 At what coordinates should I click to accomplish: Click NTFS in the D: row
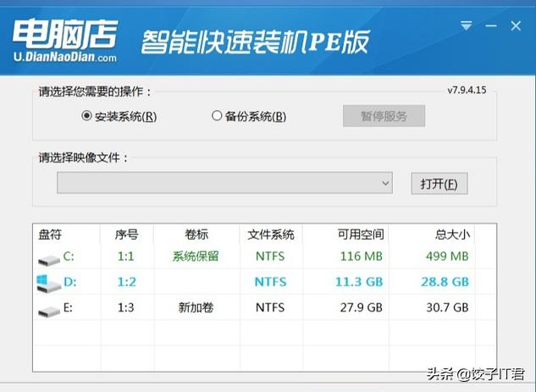pyautogui.click(x=270, y=282)
